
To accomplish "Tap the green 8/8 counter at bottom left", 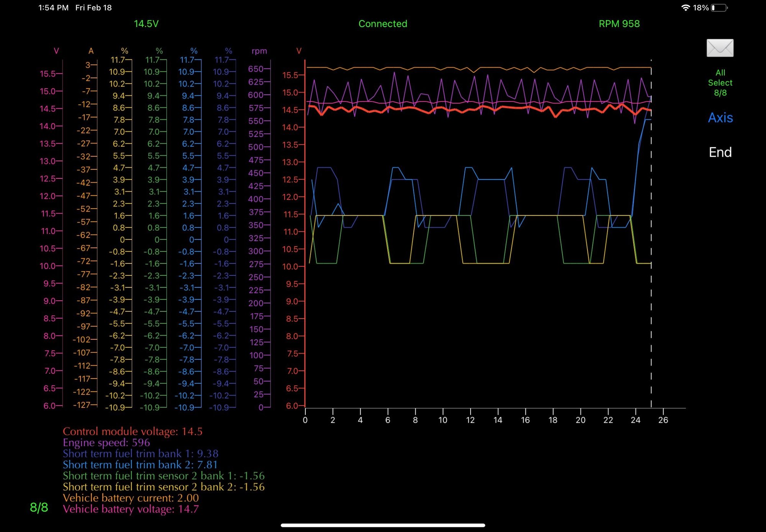I will click(39, 507).
